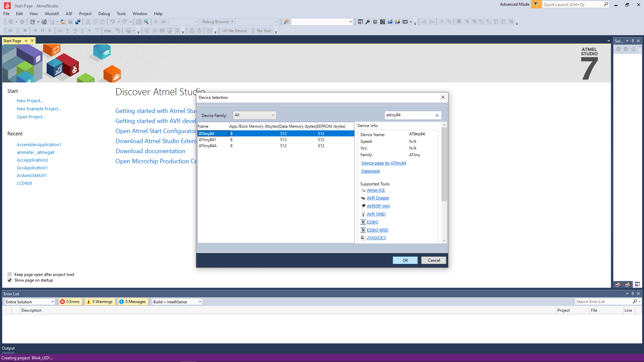Viewport: 644px width, 362px height.
Task: Click the Navigate Backward arrow icon
Action: (x=11, y=22)
